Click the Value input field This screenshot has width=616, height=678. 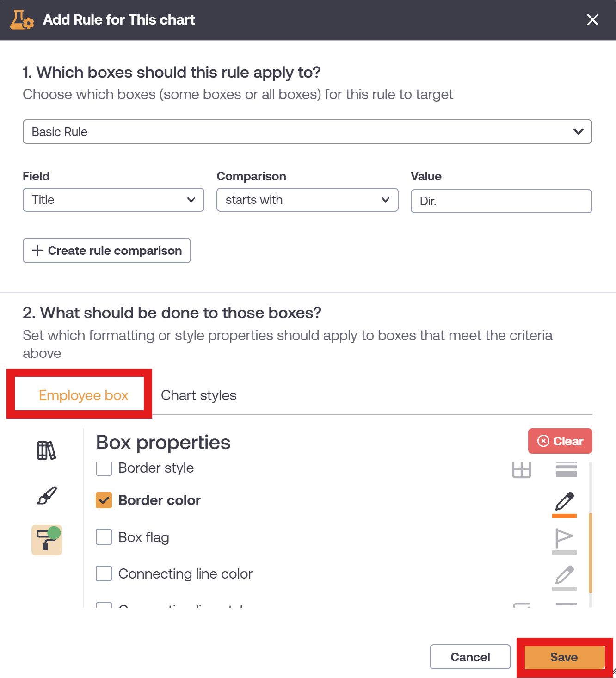[x=501, y=201]
